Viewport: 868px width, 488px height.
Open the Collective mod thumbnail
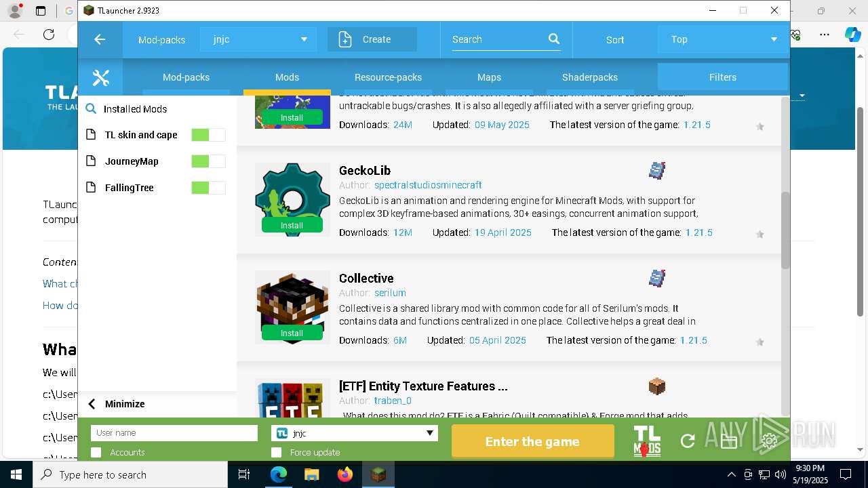point(292,307)
